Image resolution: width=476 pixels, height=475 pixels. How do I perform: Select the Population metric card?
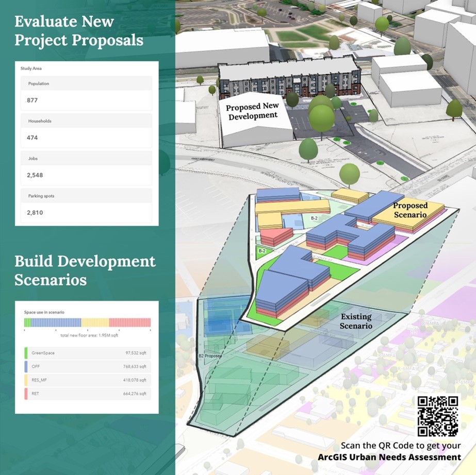[x=86, y=93]
